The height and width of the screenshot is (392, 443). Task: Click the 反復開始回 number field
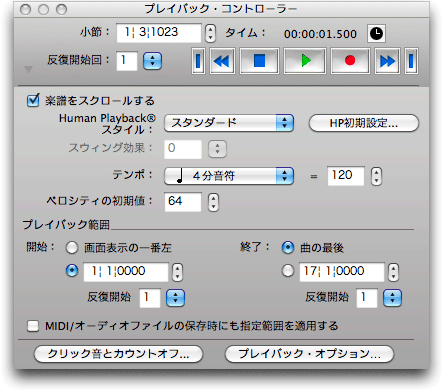point(127,61)
